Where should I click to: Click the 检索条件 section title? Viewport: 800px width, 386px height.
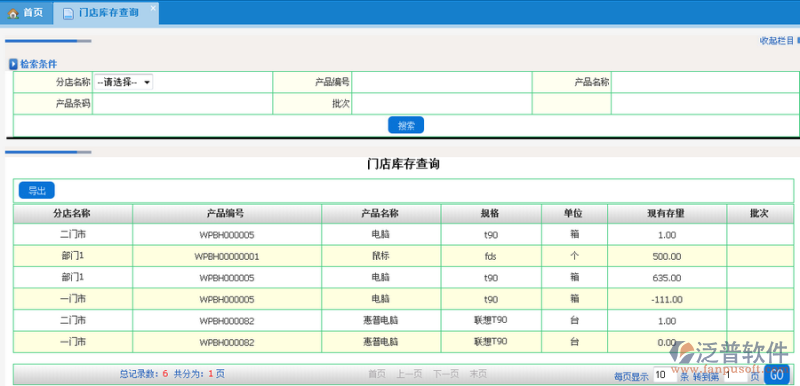38,64
